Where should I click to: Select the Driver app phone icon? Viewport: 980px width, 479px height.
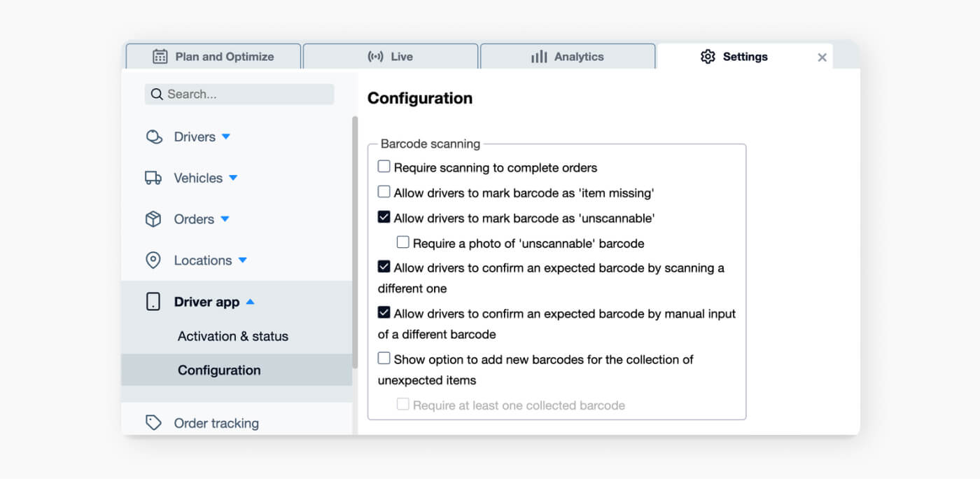point(155,301)
